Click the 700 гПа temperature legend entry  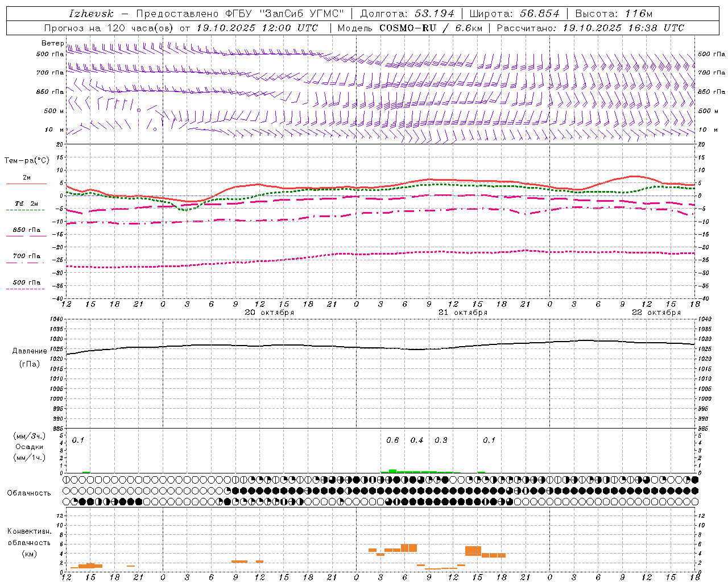[x=27, y=256]
